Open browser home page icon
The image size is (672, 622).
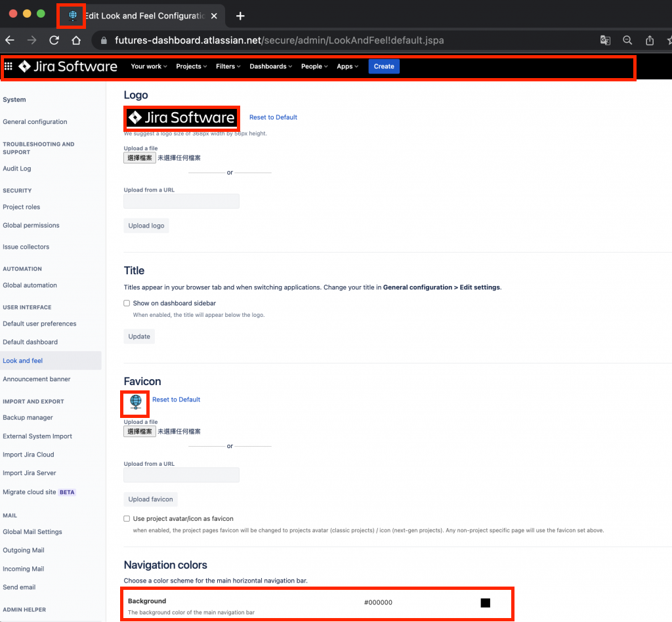pos(76,40)
